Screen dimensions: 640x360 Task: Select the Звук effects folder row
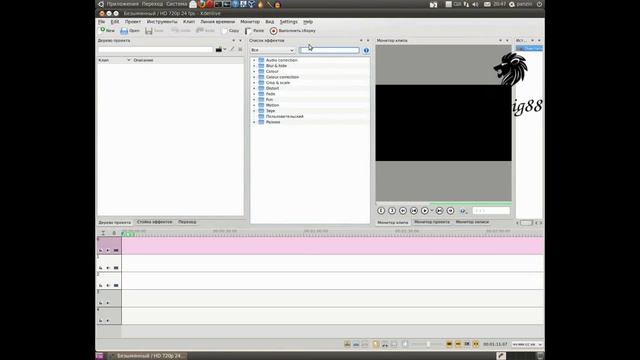[x=310, y=111]
